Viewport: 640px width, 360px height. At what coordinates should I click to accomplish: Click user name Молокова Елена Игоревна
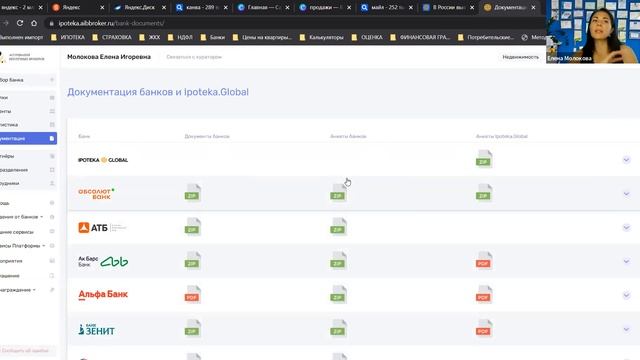[109, 57]
